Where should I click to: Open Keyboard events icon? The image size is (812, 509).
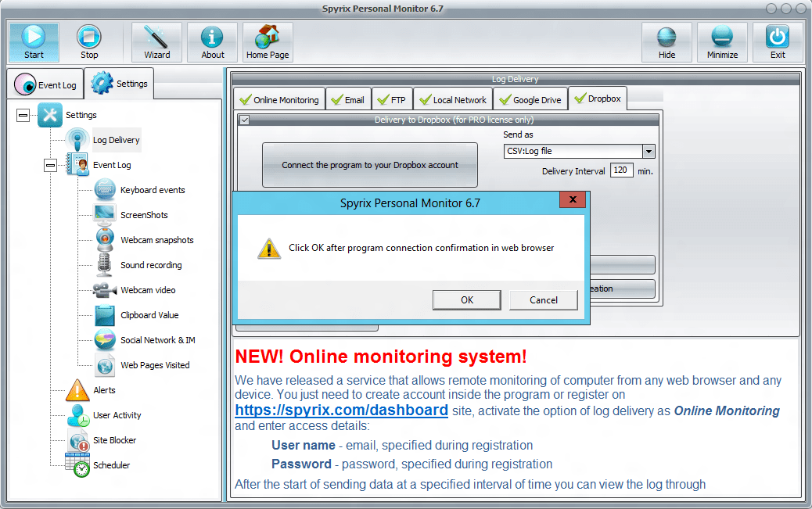(105, 190)
